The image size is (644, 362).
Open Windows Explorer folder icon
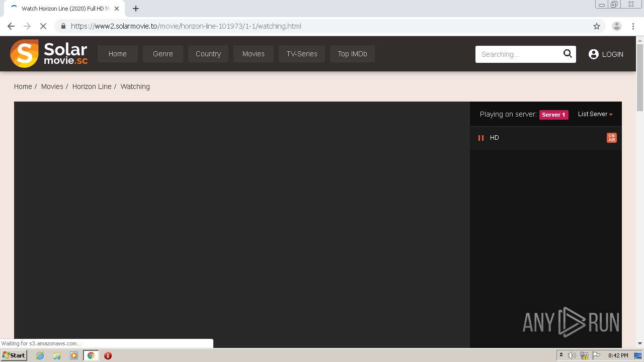[x=57, y=355]
